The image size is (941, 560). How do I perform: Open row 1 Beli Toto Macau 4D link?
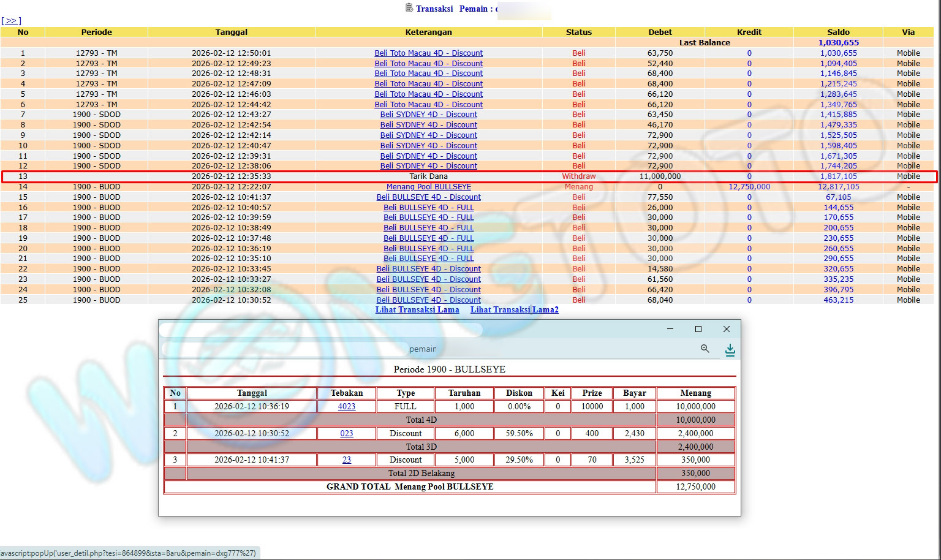coord(428,53)
